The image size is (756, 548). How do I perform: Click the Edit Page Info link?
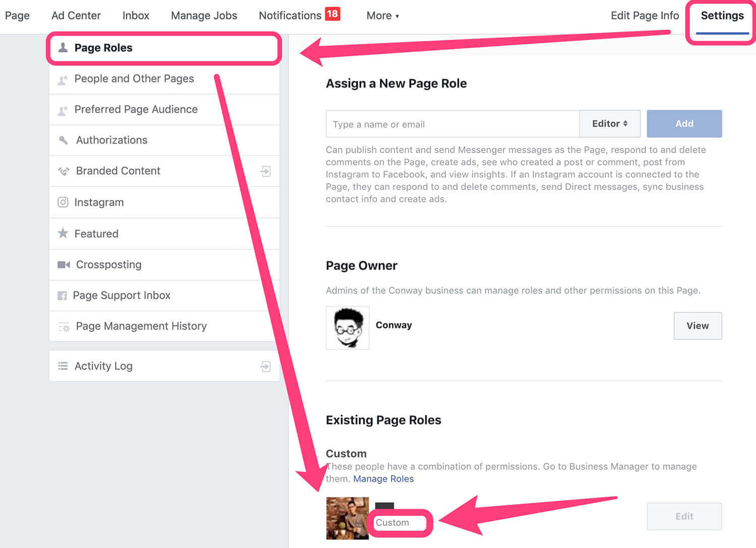point(645,16)
